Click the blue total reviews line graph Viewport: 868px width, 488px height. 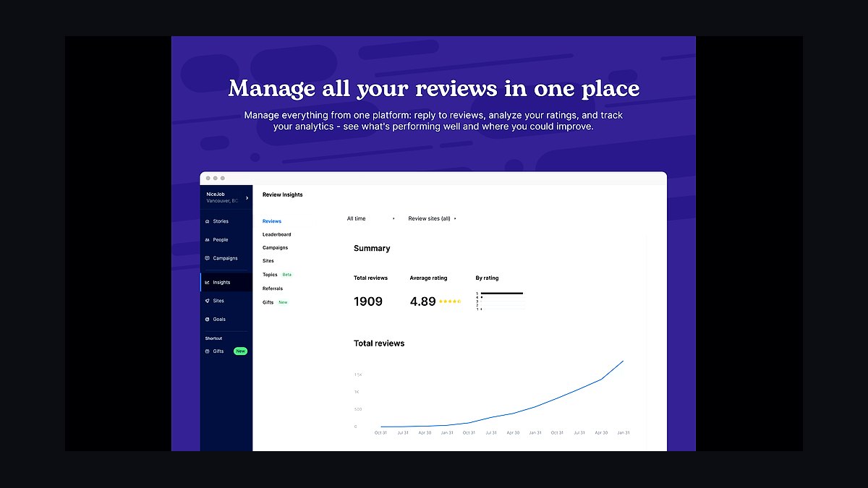tap(502, 395)
